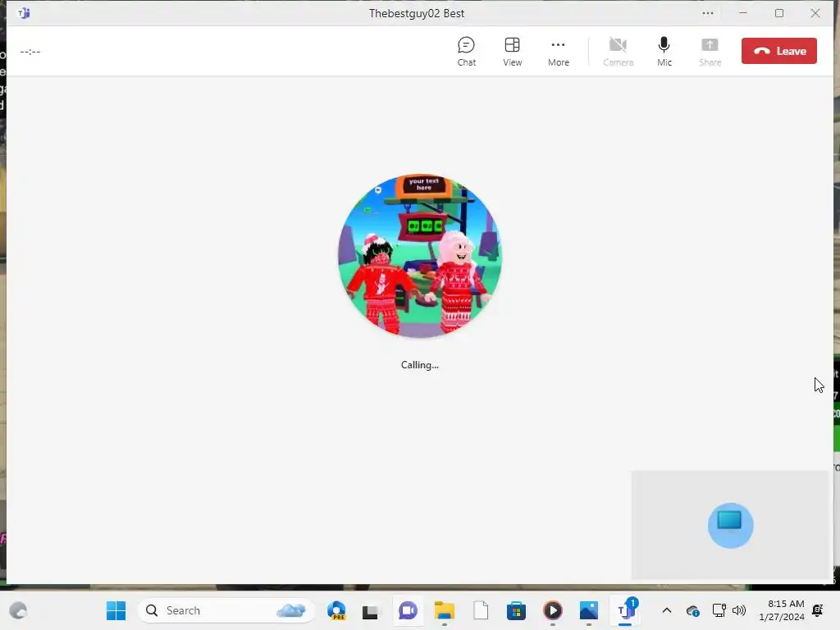Click the Teams logo in title bar
The width and height of the screenshot is (840, 630).
tap(24, 13)
